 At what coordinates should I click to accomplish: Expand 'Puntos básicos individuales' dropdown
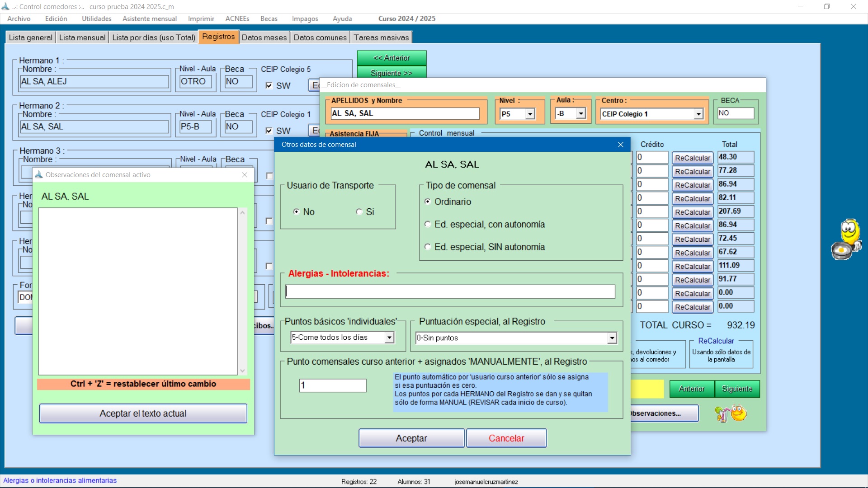[x=389, y=338]
